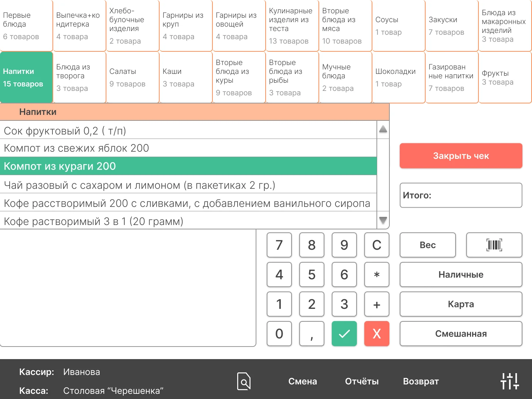Click the Напитки list header
The height and width of the screenshot is (399, 532).
195,112
